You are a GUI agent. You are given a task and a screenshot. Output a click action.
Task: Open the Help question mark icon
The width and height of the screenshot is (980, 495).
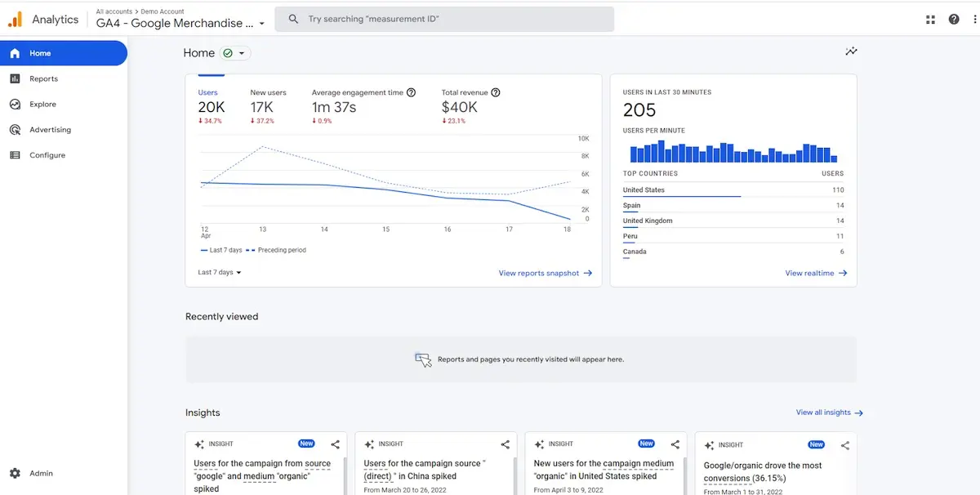(954, 19)
